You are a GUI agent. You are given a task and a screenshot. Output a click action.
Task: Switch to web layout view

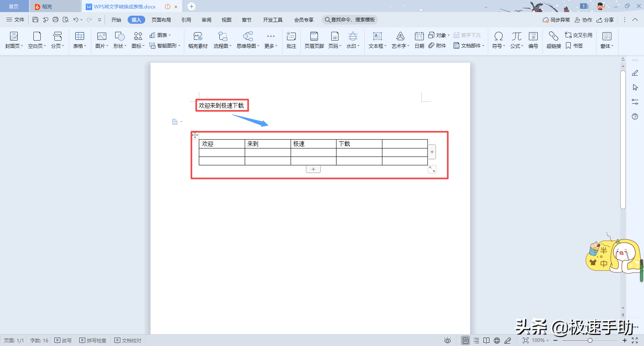[497, 340]
